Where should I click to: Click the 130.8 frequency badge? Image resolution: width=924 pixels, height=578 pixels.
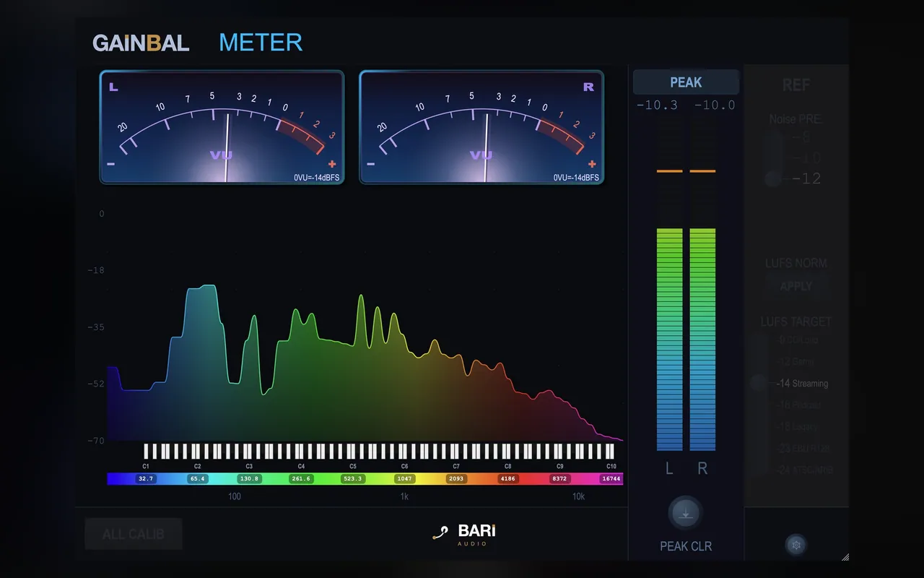pos(249,479)
